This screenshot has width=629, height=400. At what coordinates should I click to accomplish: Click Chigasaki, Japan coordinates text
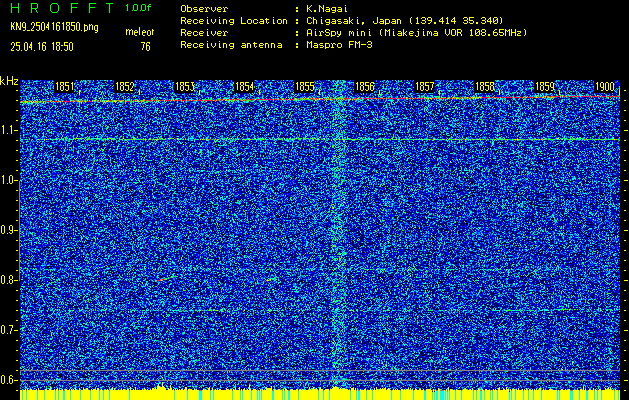click(404, 20)
